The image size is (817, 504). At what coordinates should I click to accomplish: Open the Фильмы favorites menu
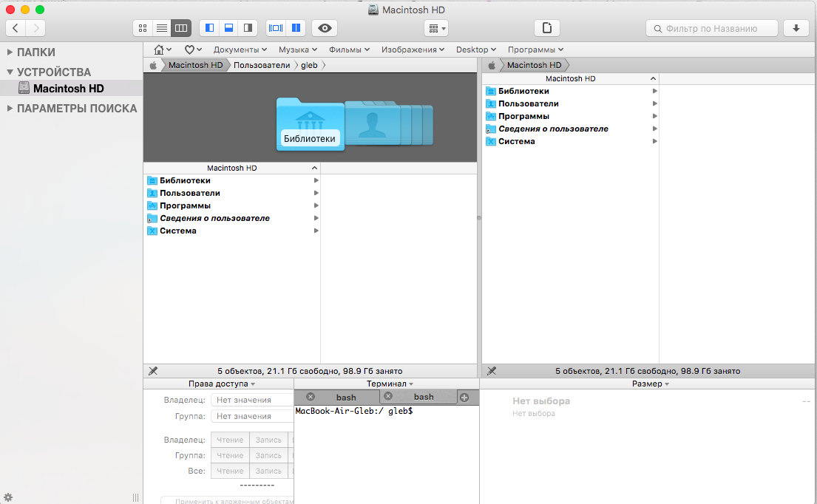349,50
